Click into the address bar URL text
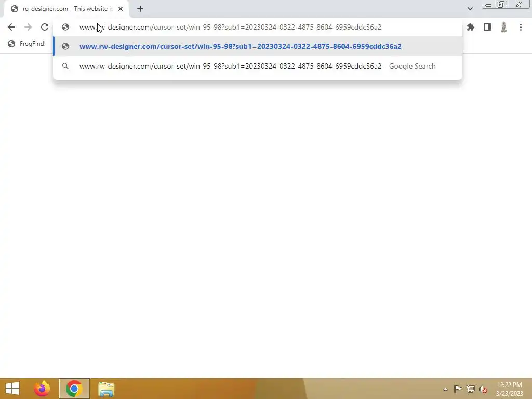Screen dimensions: 532x399 [x=230, y=27]
